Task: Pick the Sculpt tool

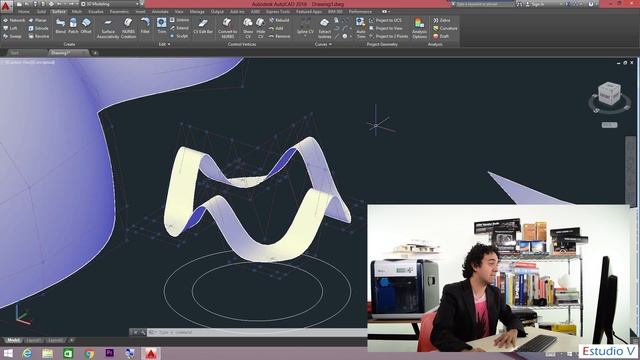Action: (x=179, y=36)
